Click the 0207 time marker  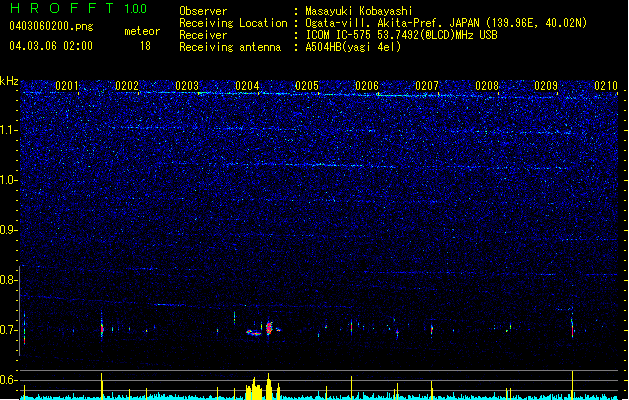click(427, 86)
